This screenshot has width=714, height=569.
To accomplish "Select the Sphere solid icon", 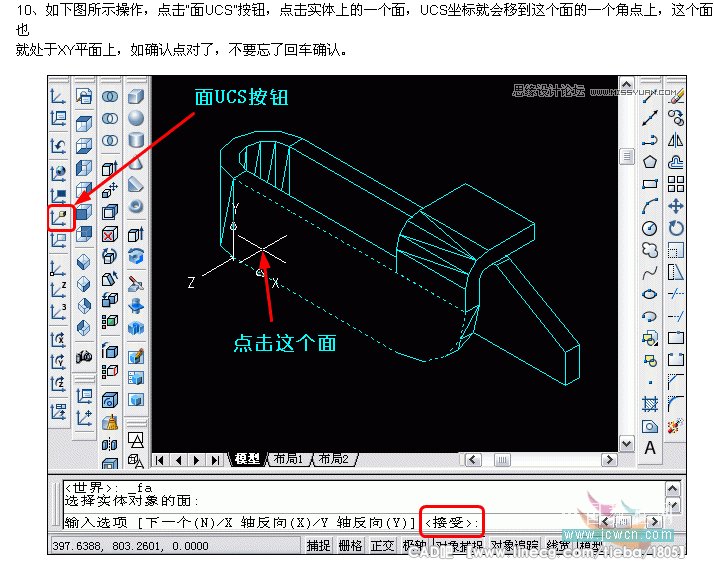I will [136, 118].
